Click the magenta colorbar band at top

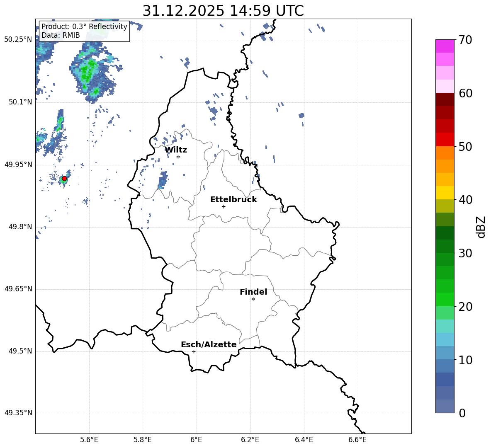pyautogui.click(x=445, y=46)
